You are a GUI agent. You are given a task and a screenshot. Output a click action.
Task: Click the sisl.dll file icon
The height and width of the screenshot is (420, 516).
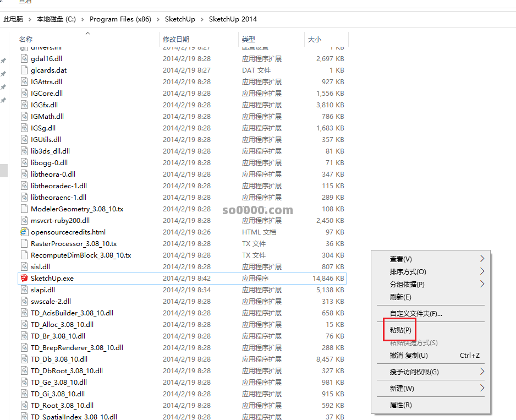coord(24,266)
